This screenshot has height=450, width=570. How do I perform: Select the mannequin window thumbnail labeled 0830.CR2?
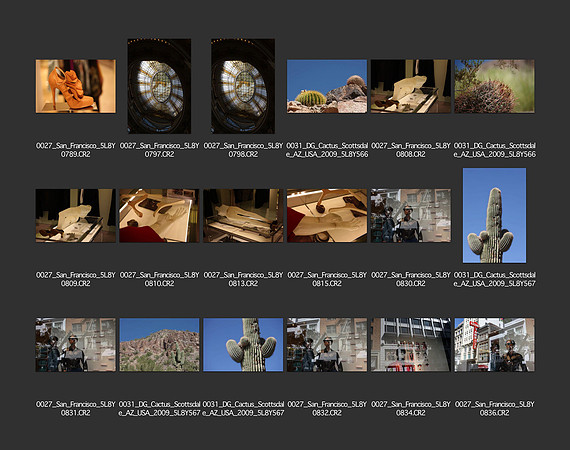411,216
